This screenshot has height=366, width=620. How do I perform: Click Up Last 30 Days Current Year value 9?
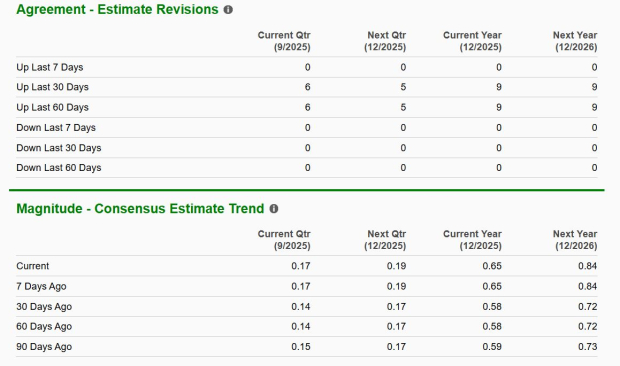[x=499, y=87]
